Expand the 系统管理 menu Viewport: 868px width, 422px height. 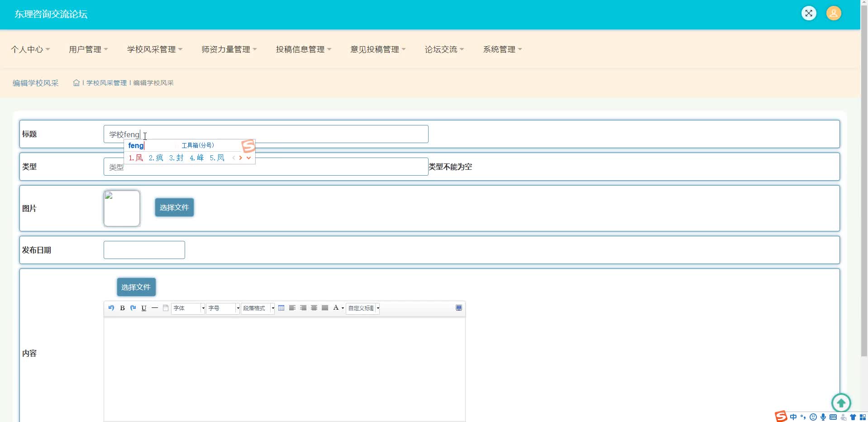502,49
